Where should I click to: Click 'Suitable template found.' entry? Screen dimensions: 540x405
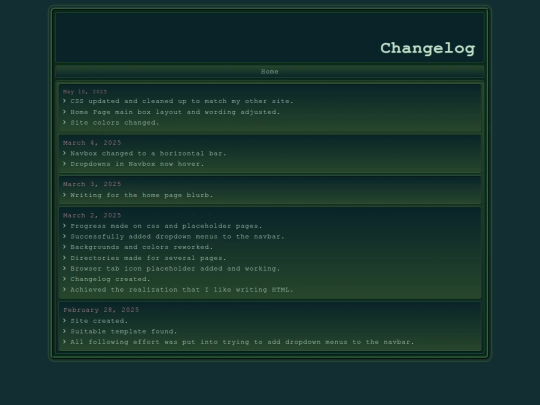(124, 331)
